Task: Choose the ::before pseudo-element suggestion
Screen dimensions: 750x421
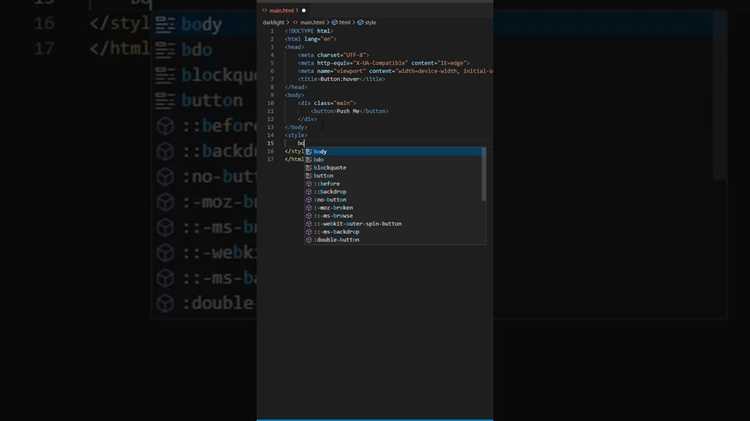Action: (395, 184)
